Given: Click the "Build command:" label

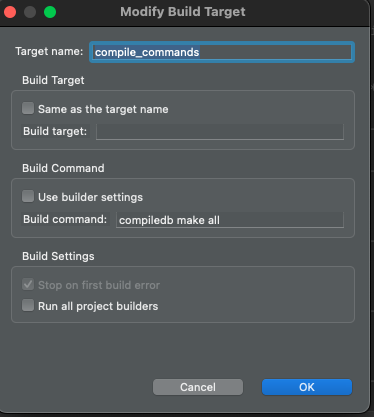Looking at the screenshot, I should click(x=65, y=219).
